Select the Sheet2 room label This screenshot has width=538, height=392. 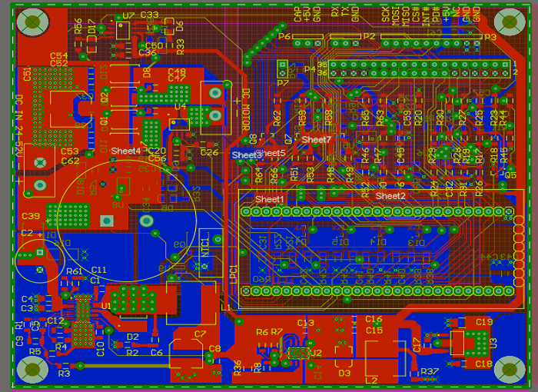click(390, 196)
